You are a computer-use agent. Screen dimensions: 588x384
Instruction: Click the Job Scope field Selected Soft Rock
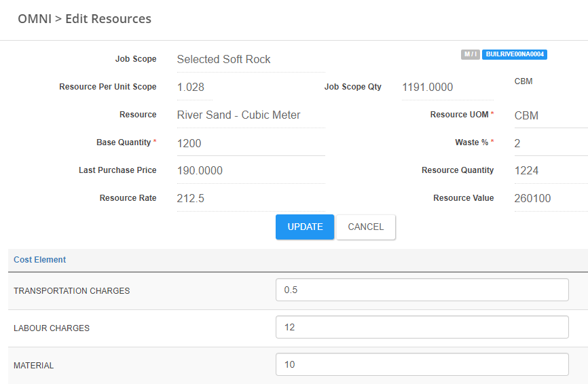click(250, 60)
